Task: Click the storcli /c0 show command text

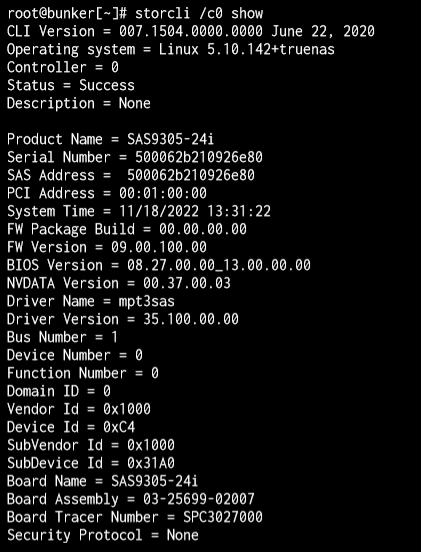Action: 199,13
